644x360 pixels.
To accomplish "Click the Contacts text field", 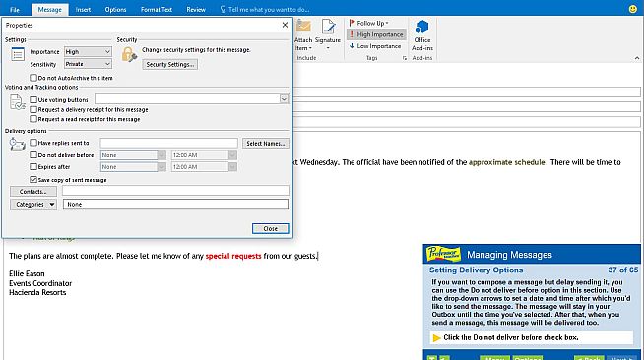I will [175, 190].
